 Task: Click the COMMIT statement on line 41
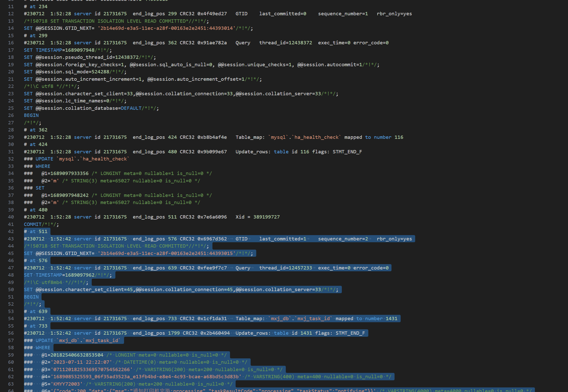coord(41,224)
